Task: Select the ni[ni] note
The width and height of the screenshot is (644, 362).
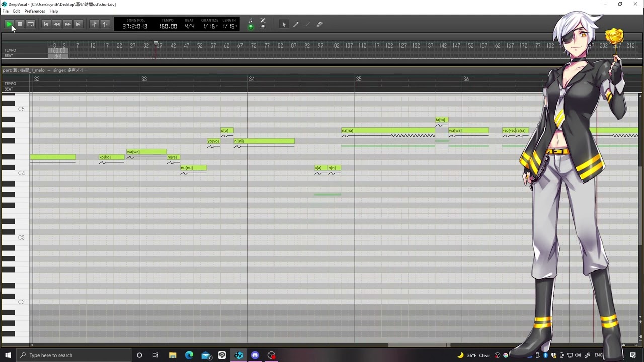Action: 264,141
